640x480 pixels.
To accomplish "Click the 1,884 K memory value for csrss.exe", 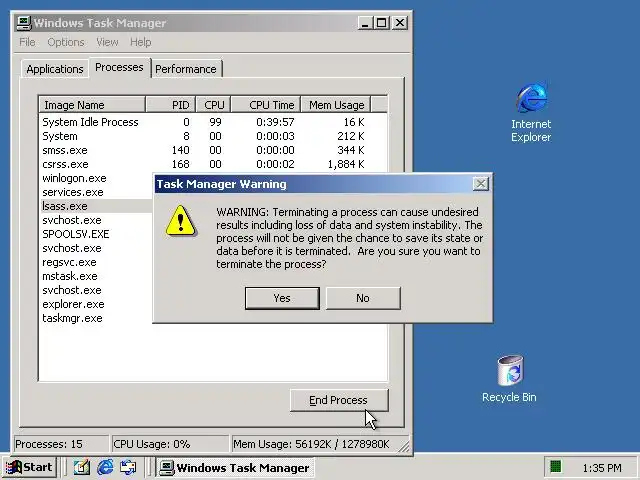I will [x=346, y=164].
